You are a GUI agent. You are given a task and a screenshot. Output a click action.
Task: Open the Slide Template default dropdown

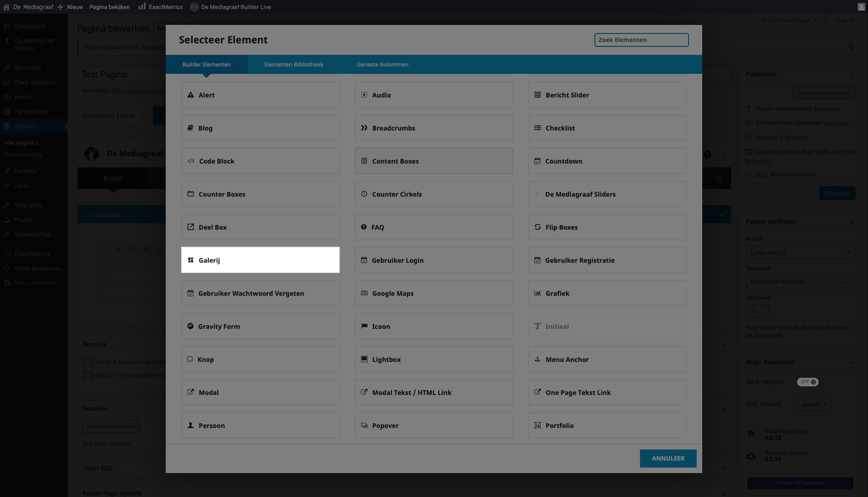814,404
